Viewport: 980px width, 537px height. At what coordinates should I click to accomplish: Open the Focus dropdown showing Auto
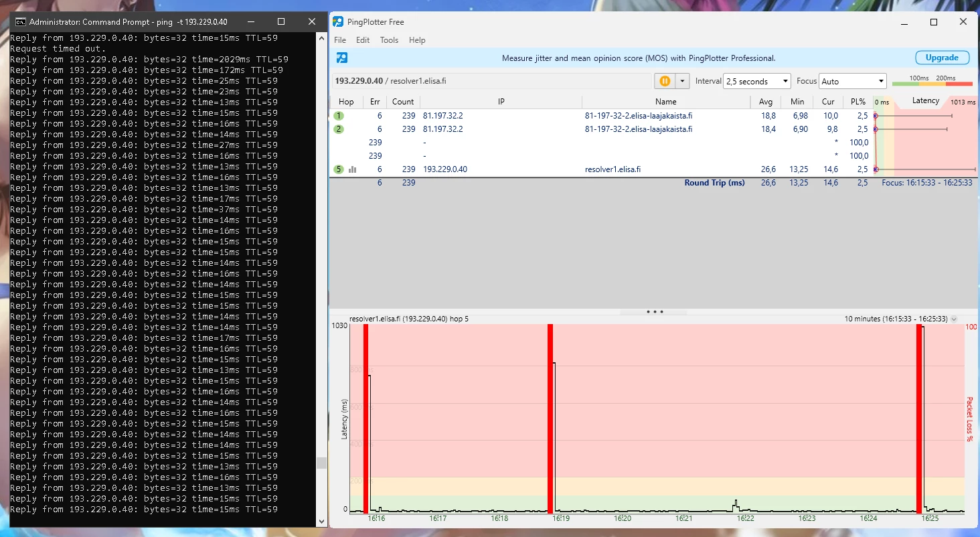pyautogui.click(x=853, y=81)
